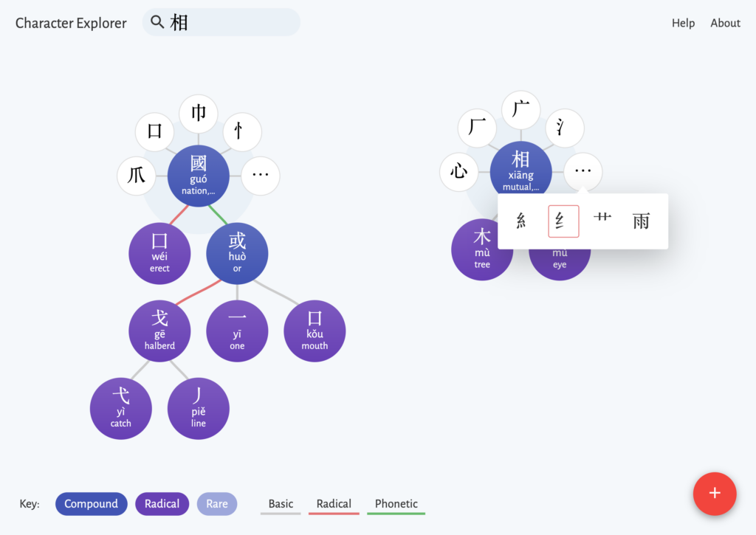Screen dimensions: 756x535
Task: Toggle the Radical purple key pill
Action: coord(162,504)
